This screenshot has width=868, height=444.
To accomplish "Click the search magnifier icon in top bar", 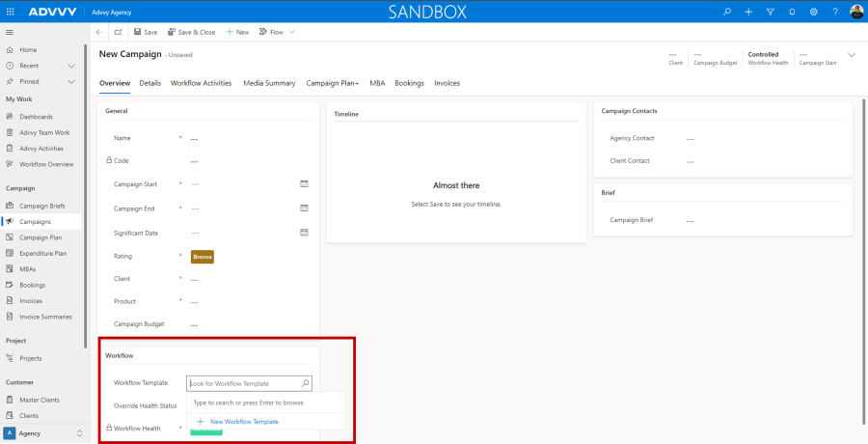I will click(x=727, y=12).
